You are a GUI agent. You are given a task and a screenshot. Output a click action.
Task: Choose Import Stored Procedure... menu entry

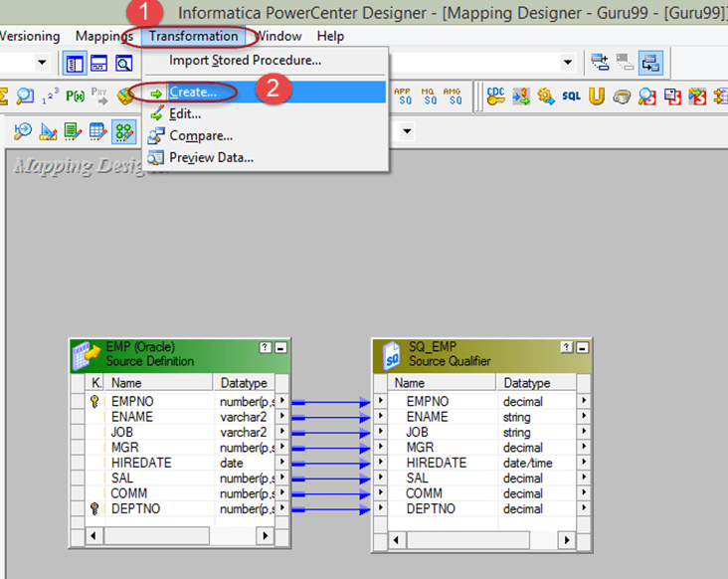click(x=266, y=61)
